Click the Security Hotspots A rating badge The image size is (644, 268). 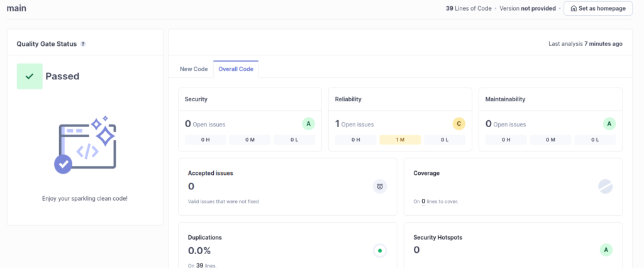(606, 250)
